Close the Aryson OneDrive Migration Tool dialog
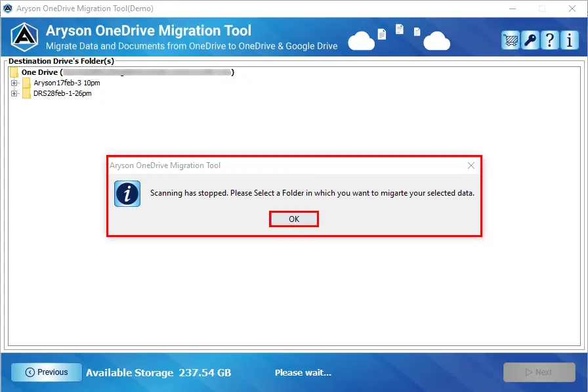 pyautogui.click(x=471, y=165)
